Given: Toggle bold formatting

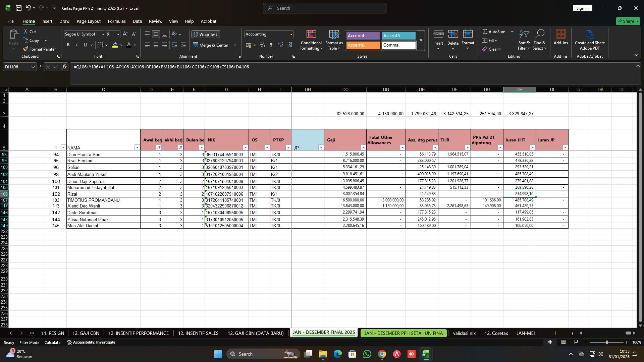Looking at the screenshot, I should pos(68,45).
